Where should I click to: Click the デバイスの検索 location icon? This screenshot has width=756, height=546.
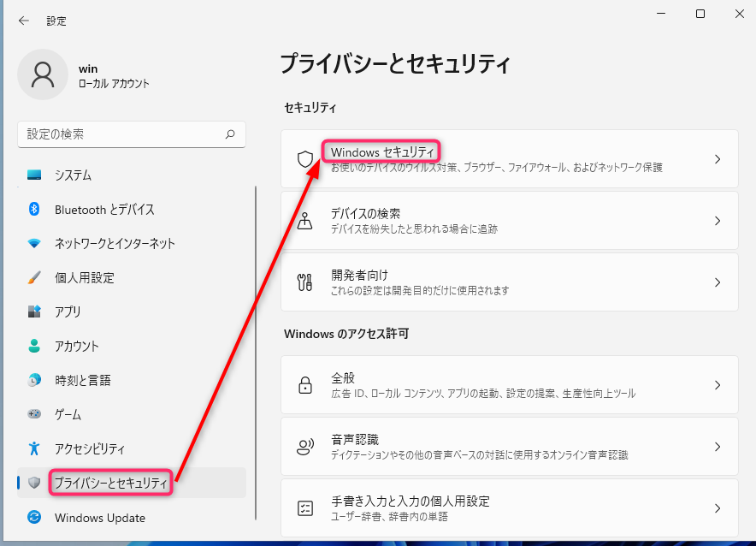click(x=304, y=221)
